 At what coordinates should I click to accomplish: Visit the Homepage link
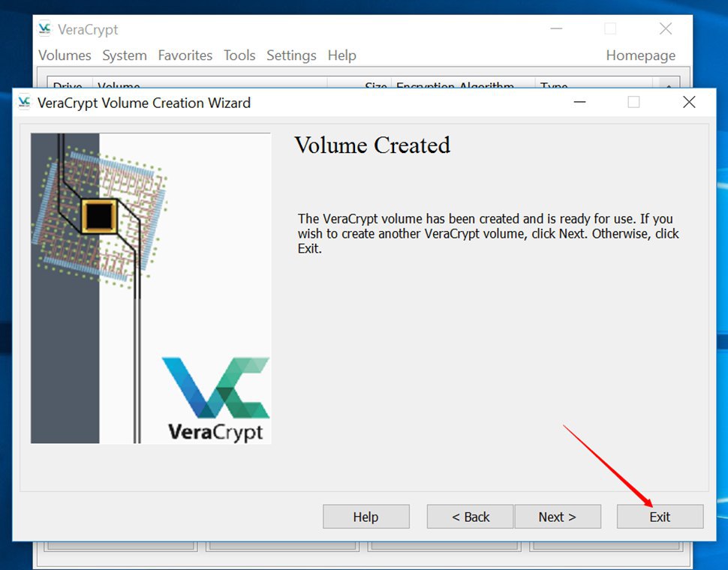coord(640,55)
